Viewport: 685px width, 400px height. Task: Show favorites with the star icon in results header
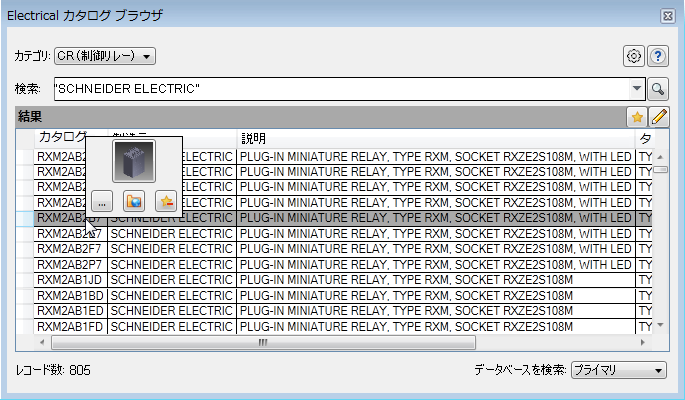[637, 117]
